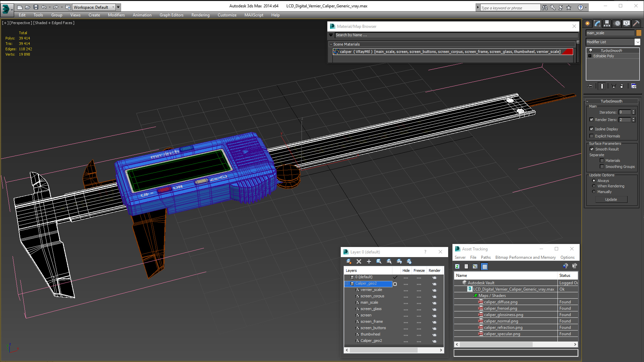
Task: Toggle TurboSmooth lightbulb visibility
Action: click(591, 51)
